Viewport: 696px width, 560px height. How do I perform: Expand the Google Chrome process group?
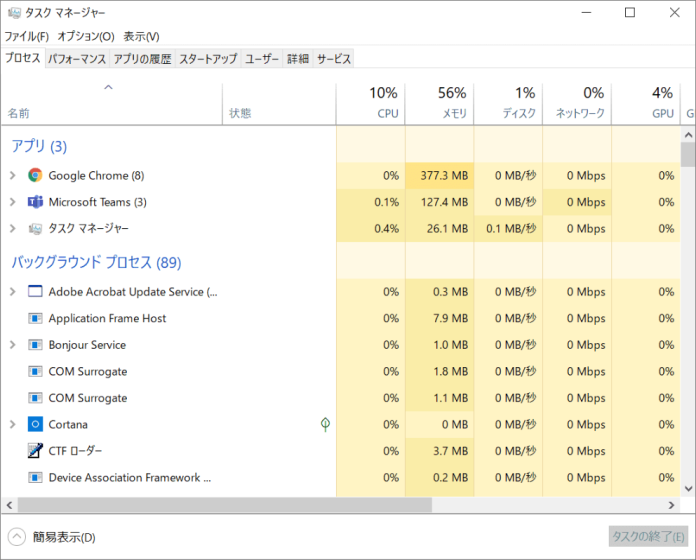12,175
